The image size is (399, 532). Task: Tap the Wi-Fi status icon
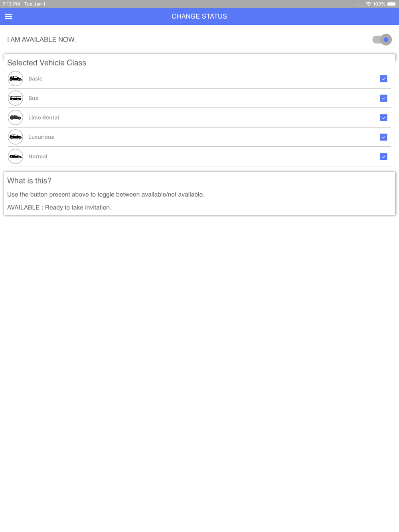[368, 4]
